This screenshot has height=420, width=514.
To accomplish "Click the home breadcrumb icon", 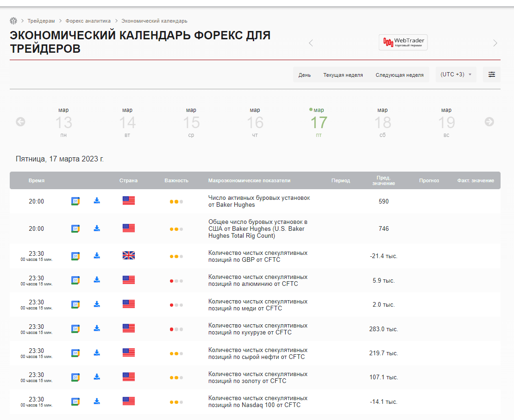I will (13, 21).
